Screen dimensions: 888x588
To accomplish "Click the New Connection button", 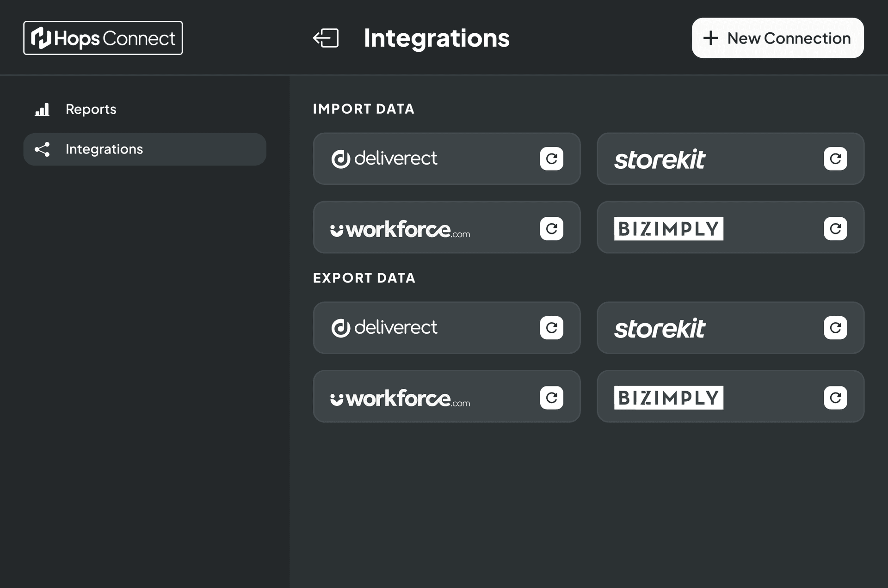I will (x=777, y=38).
